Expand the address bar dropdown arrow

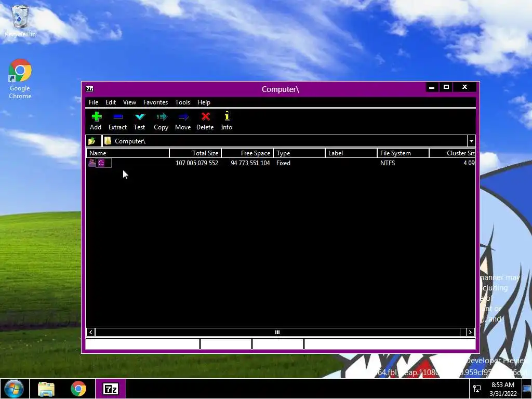pos(471,141)
